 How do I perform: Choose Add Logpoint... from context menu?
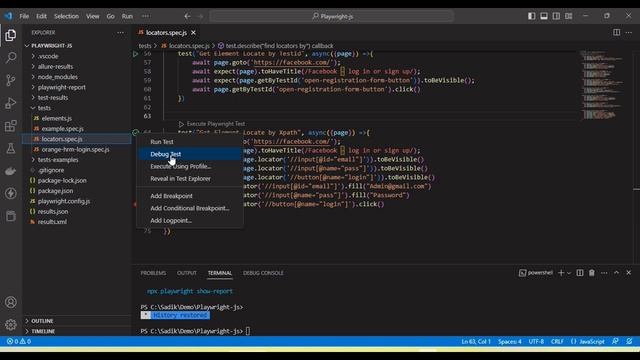190,220
